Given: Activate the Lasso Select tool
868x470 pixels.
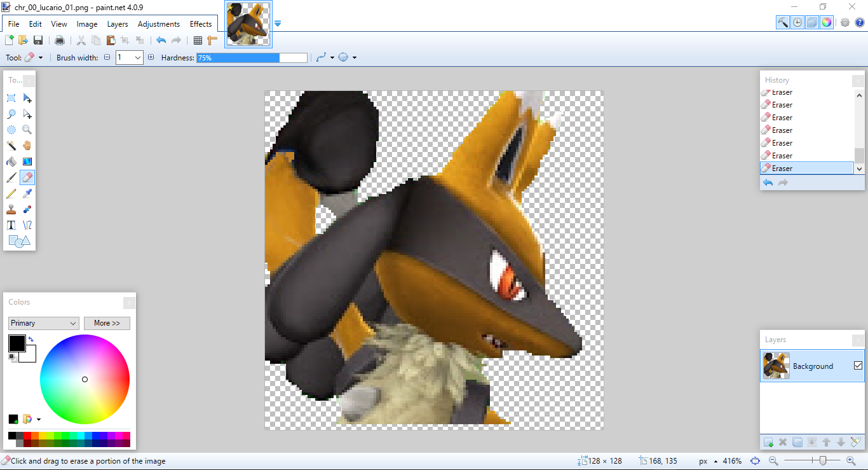Looking at the screenshot, I should point(11,114).
